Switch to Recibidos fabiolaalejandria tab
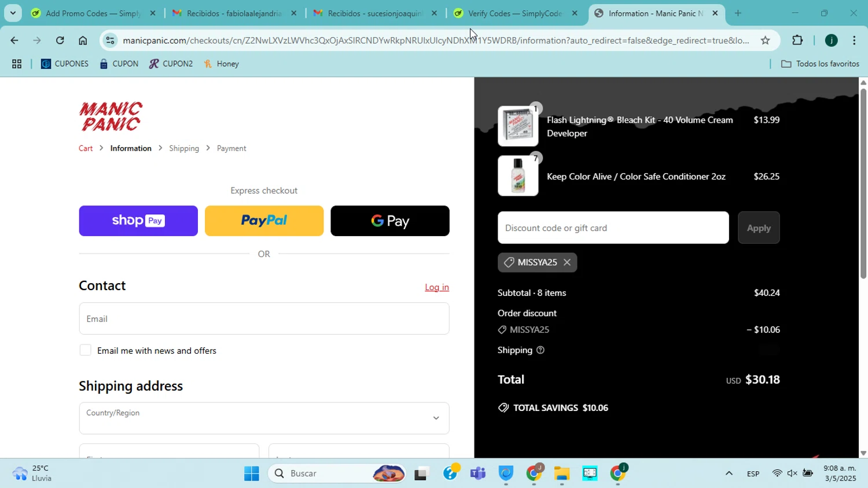868x488 pixels. click(x=234, y=13)
